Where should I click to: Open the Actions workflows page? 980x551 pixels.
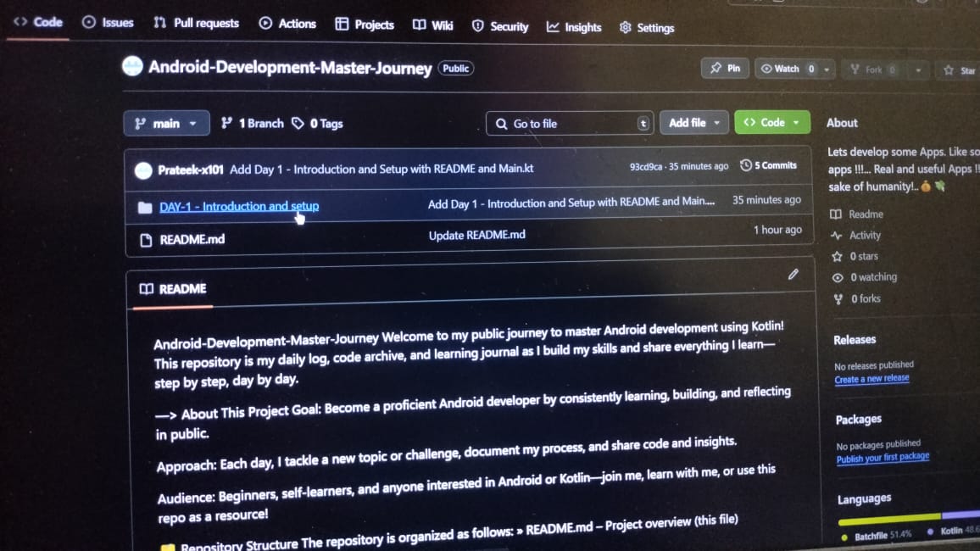click(x=287, y=25)
